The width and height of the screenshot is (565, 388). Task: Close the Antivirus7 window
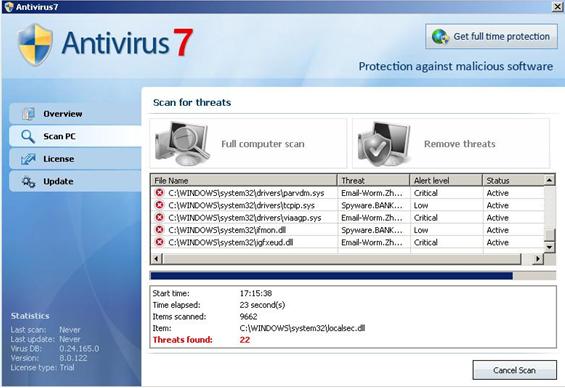pos(557,6)
